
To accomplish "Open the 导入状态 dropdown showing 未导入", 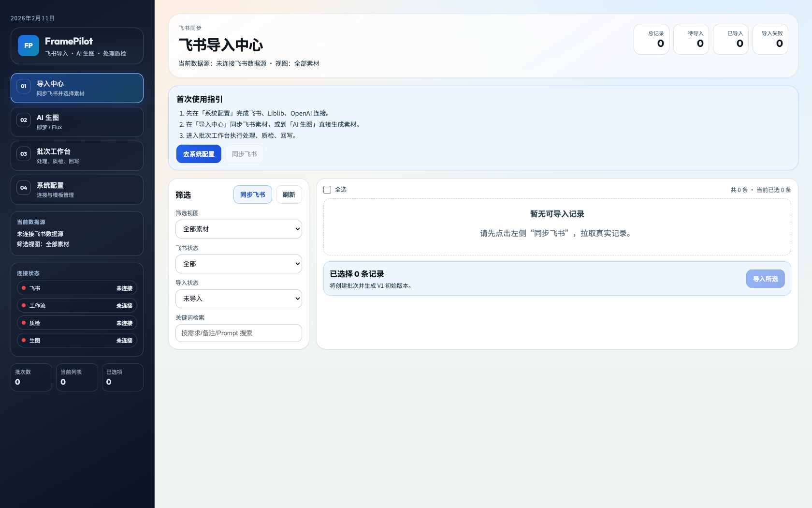I will pyautogui.click(x=238, y=299).
